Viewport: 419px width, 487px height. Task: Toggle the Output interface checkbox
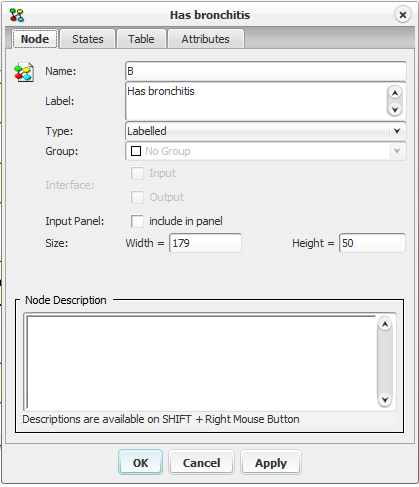coord(137,197)
